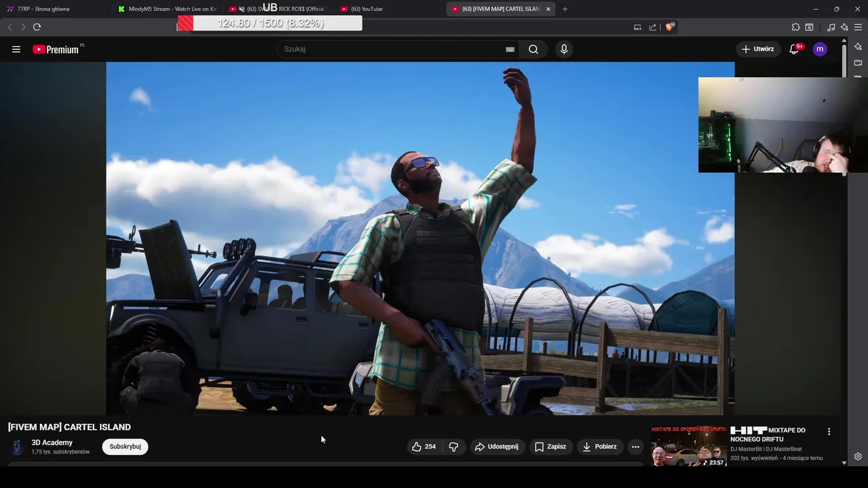Switch to the muted RICK RO$$ tab
The width and height of the screenshot is (868, 488).
click(x=278, y=9)
